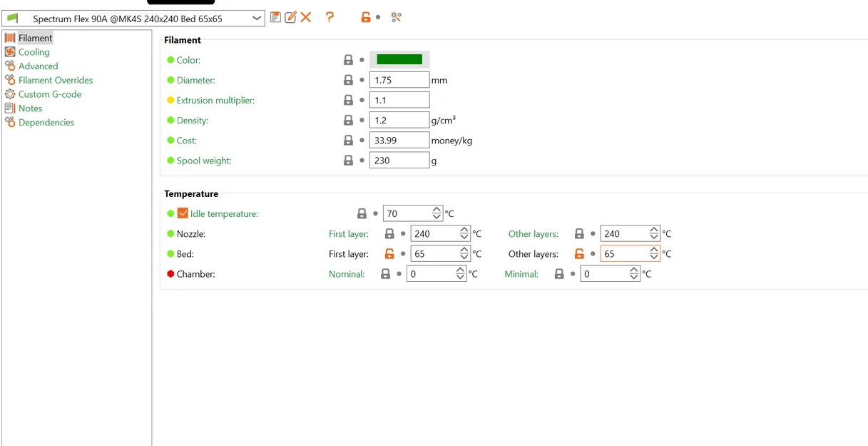Click the lock icon for Extrusion multiplier
This screenshot has width=868, height=446.
(349, 100)
